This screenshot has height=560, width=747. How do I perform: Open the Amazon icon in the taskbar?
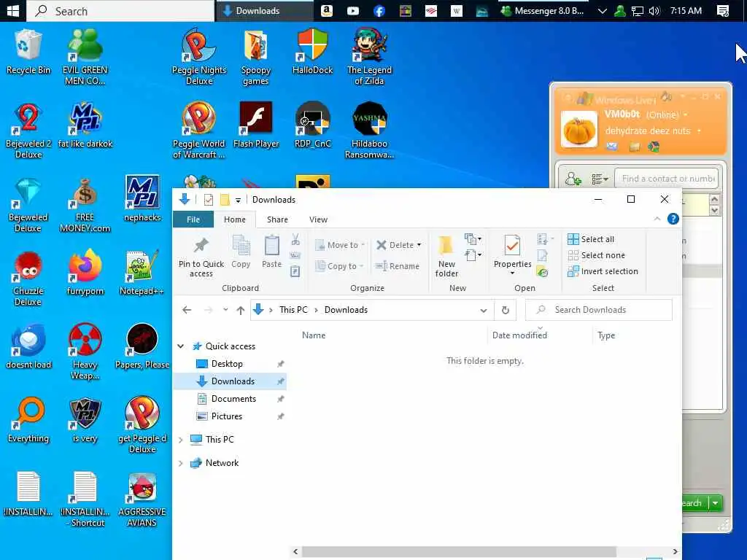click(327, 10)
